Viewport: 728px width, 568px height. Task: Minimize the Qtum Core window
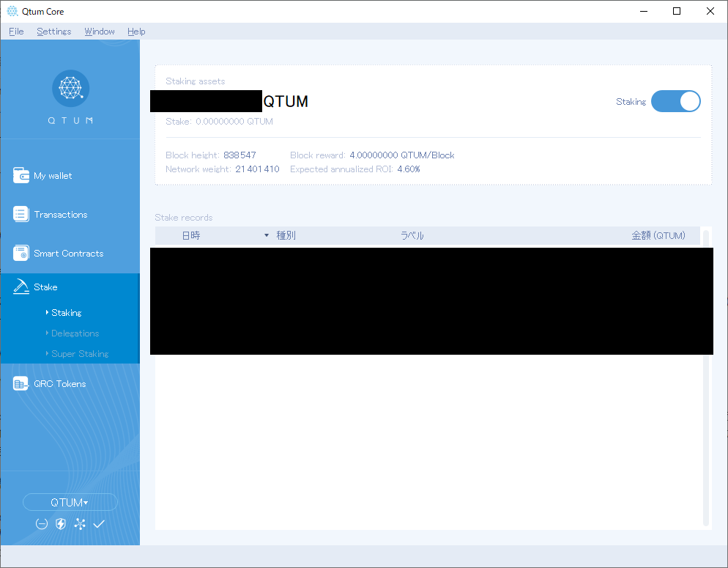(x=644, y=11)
